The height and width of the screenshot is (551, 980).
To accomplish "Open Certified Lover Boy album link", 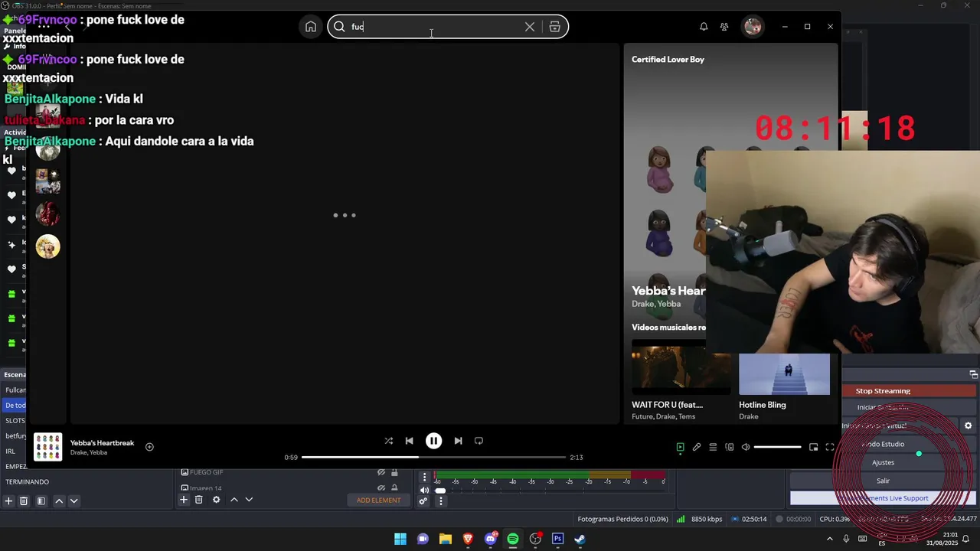I will tap(668, 59).
